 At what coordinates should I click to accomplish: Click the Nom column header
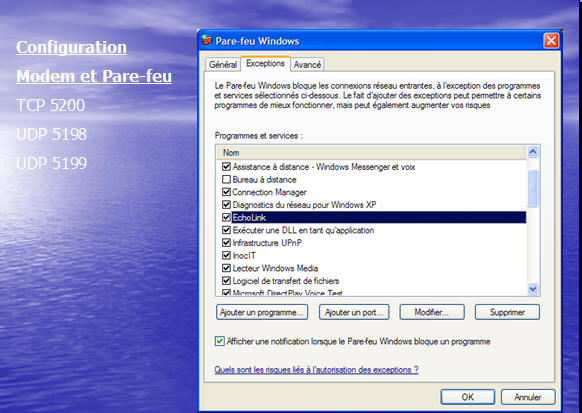[x=372, y=153]
